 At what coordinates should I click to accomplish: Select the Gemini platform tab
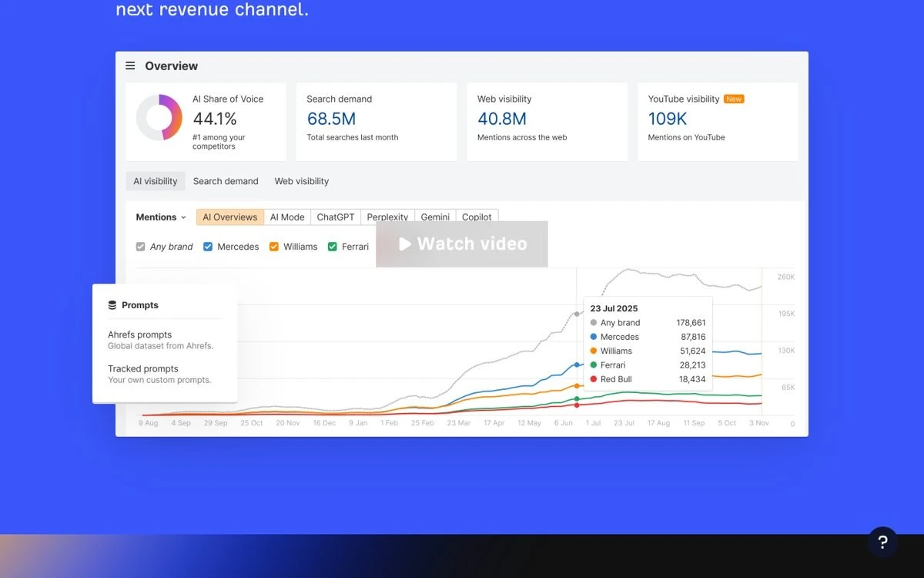tap(435, 217)
